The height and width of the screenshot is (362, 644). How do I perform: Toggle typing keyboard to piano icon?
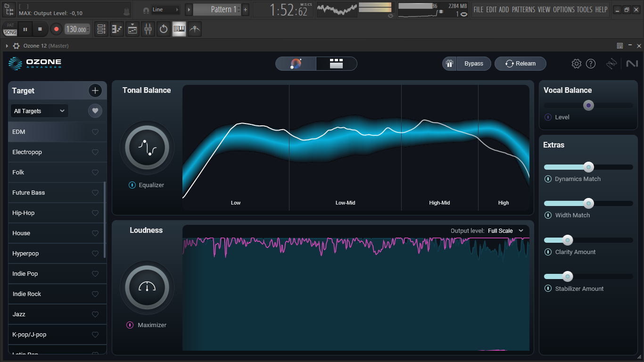pos(179,29)
